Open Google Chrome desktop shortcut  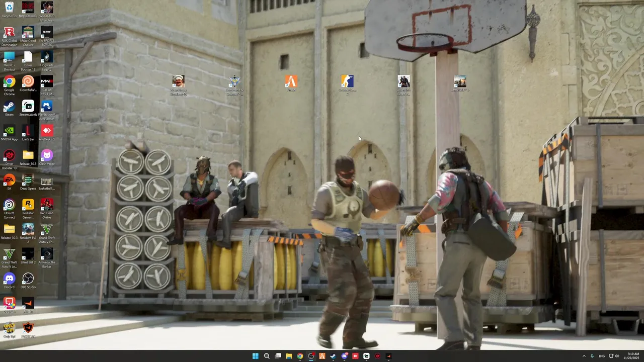click(x=9, y=86)
